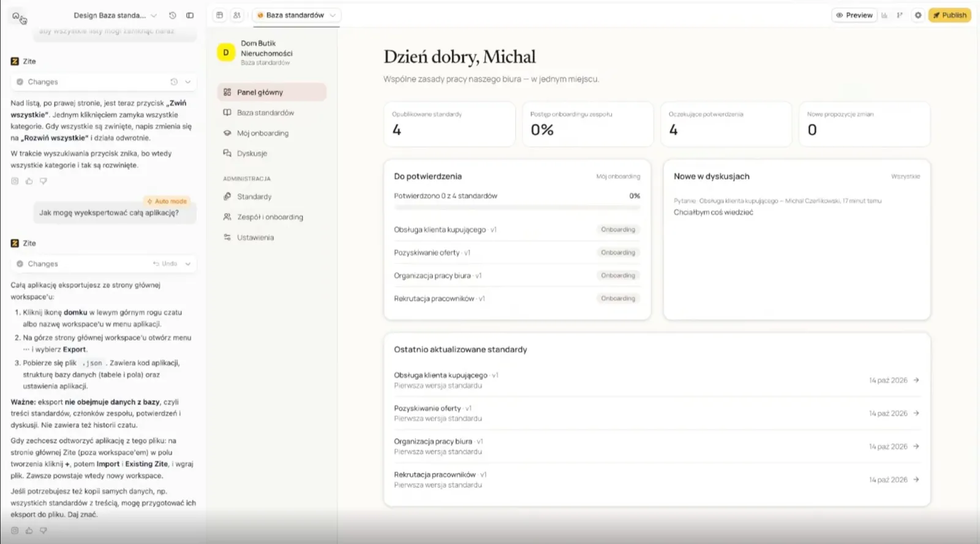
Task: Open the version branch icon
Action: (x=900, y=15)
